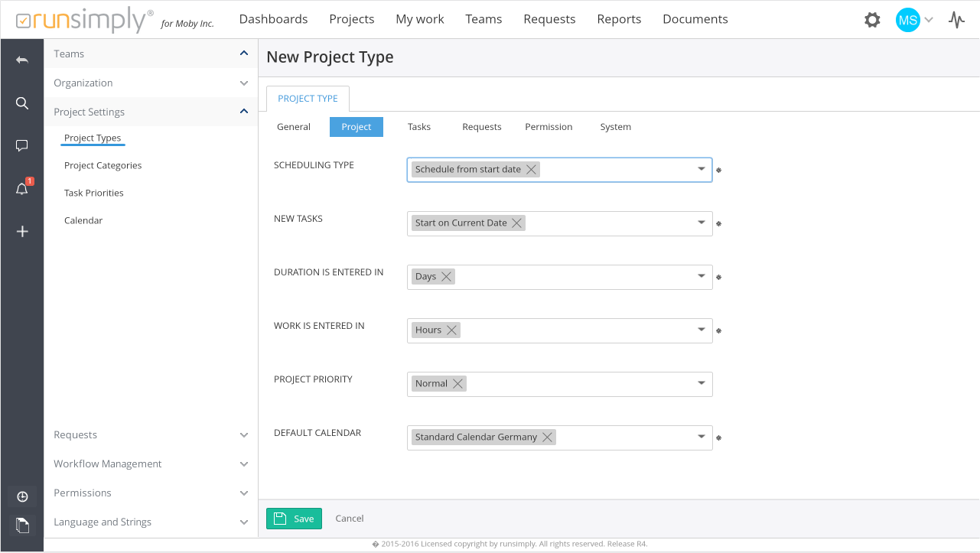This screenshot has width=980, height=553.
Task: Save the new project type
Action: [294, 519]
